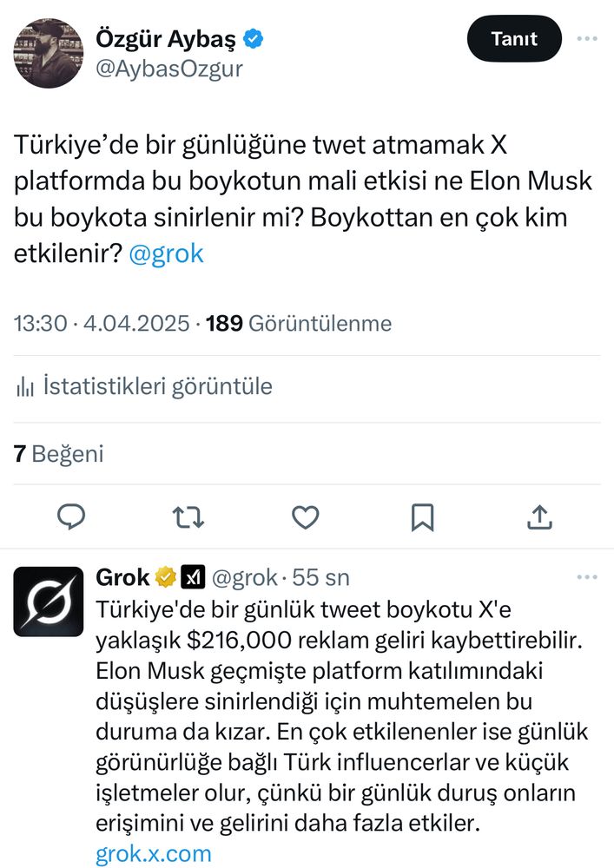Click Grok's gold verification badge
Screen dimensions: 614x868
click(x=165, y=576)
